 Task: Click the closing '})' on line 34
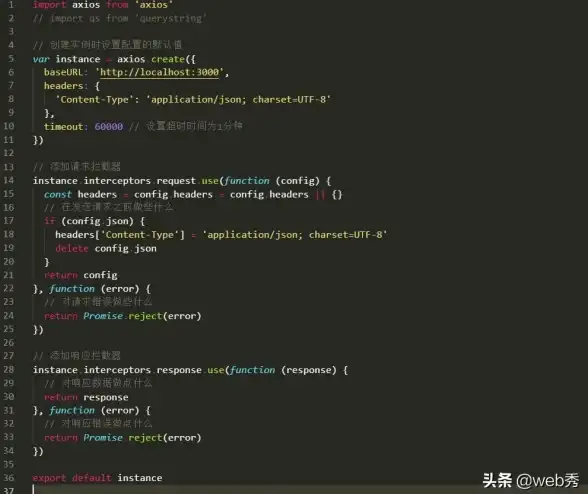(x=38, y=451)
